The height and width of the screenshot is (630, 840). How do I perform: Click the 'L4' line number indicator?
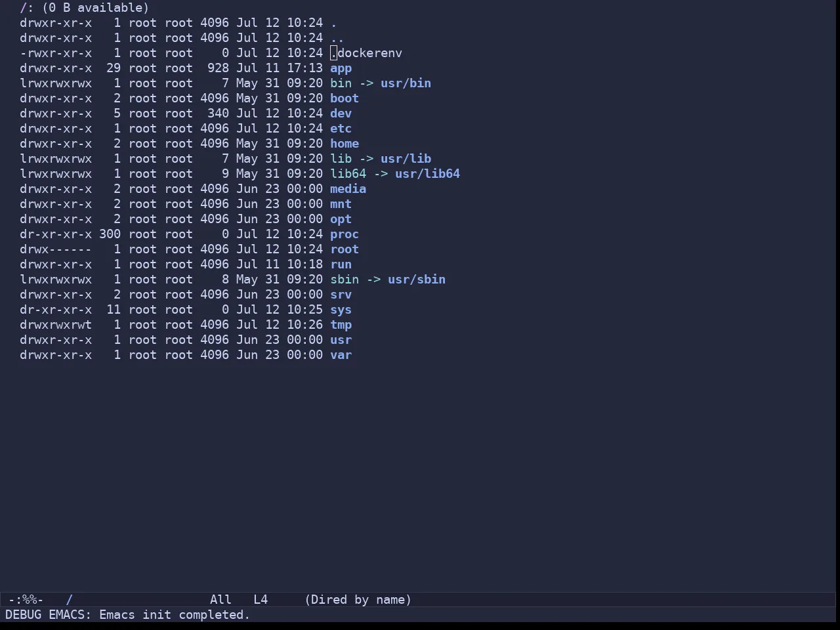261,600
